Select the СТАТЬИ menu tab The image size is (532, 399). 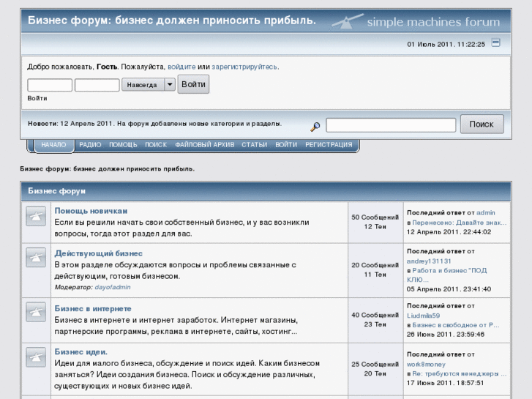click(x=254, y=145)
